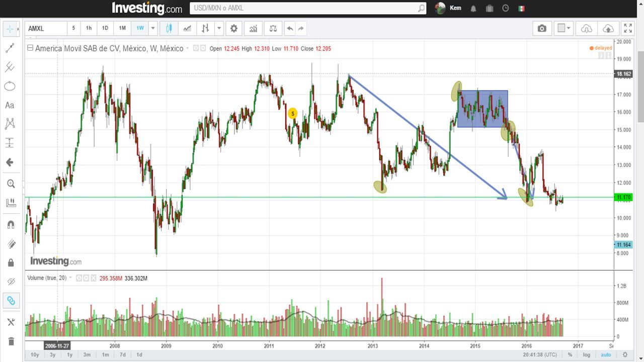The height and width of the screenshot is (362, 644).
Task: Set time range to 3m
Action: tap(87, 354)
